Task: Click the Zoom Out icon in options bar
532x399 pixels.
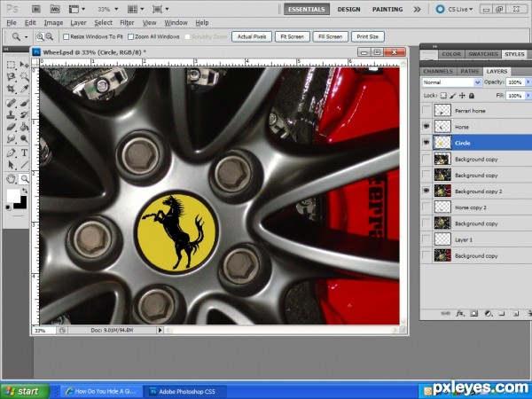Action: click(49, 36)
